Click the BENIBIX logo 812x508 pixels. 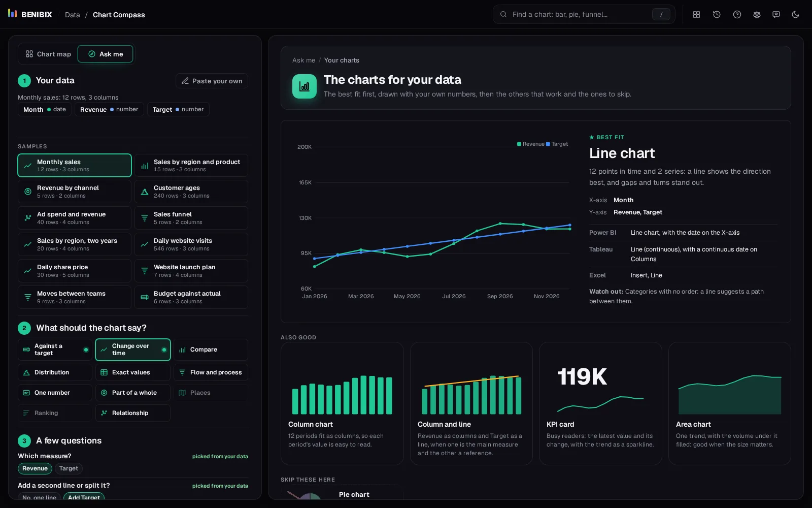click(x=30, y=14)
